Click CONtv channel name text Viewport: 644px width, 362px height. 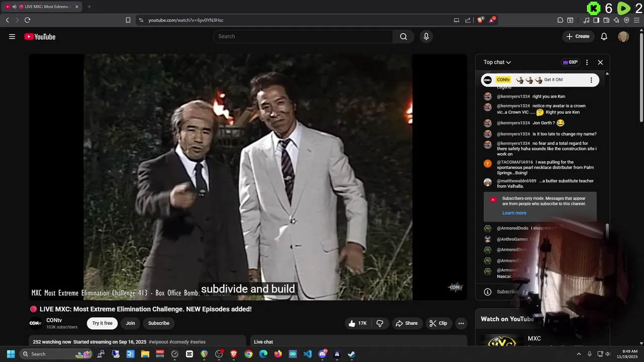click(x=54, y=320)
